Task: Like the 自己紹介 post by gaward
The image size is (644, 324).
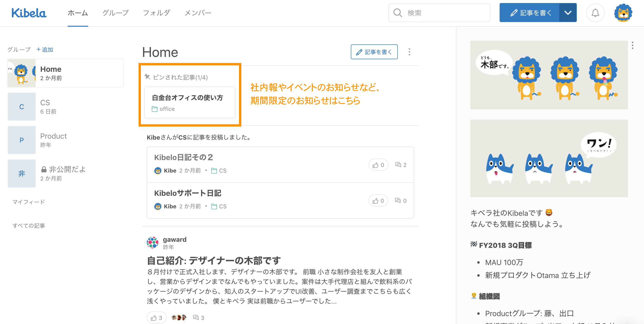Action: (156, 317)
